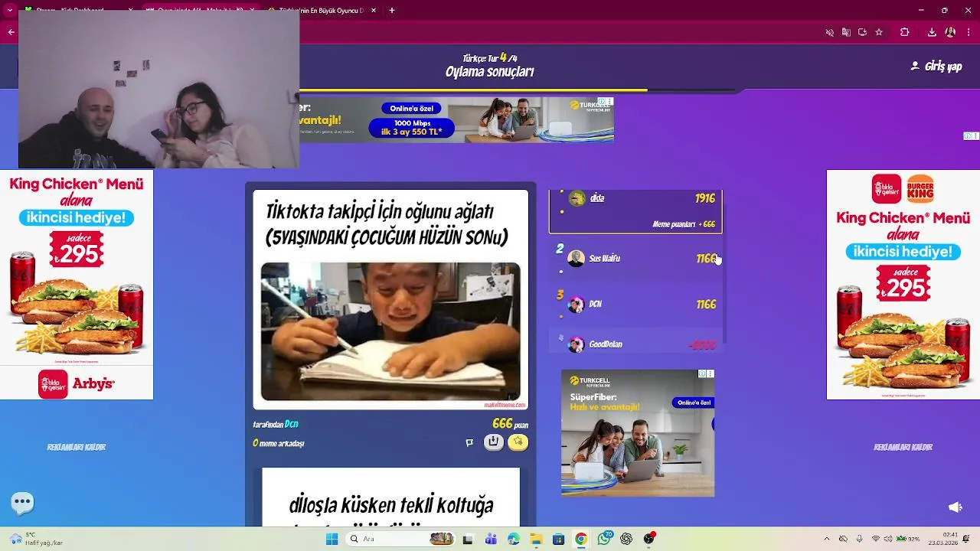Open the Chrome three-dot menu
This screenshot has height=551, width=980.
coord(969,32)
